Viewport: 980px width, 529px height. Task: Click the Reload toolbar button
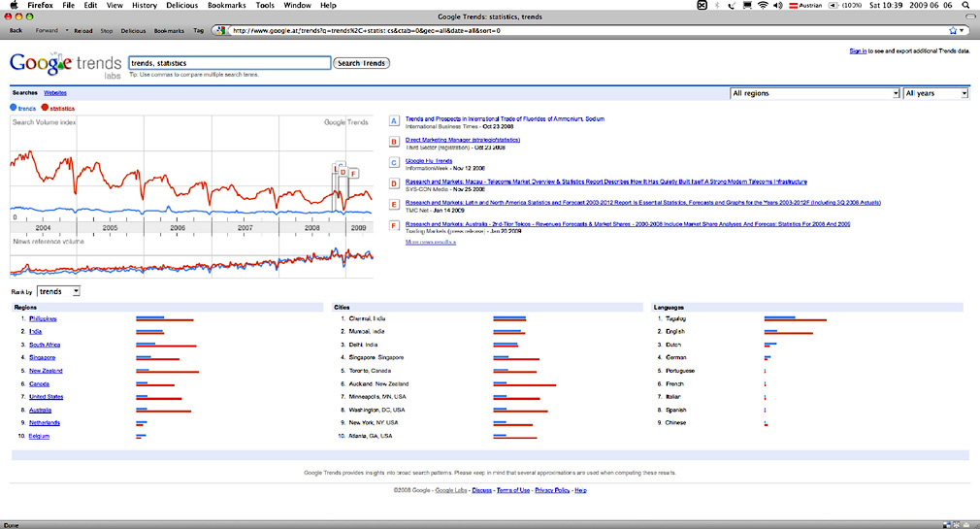coord(83,30)
